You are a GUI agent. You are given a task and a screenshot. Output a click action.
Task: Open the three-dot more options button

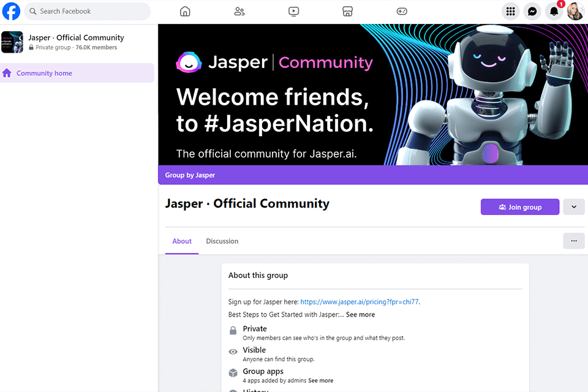click(574, 241)
